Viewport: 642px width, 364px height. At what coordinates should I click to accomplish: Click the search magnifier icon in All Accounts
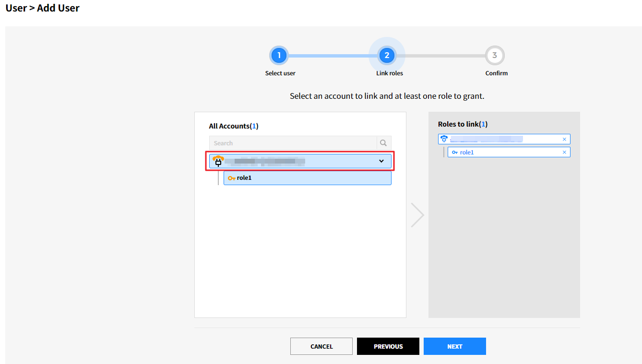(x=383, y=143)
